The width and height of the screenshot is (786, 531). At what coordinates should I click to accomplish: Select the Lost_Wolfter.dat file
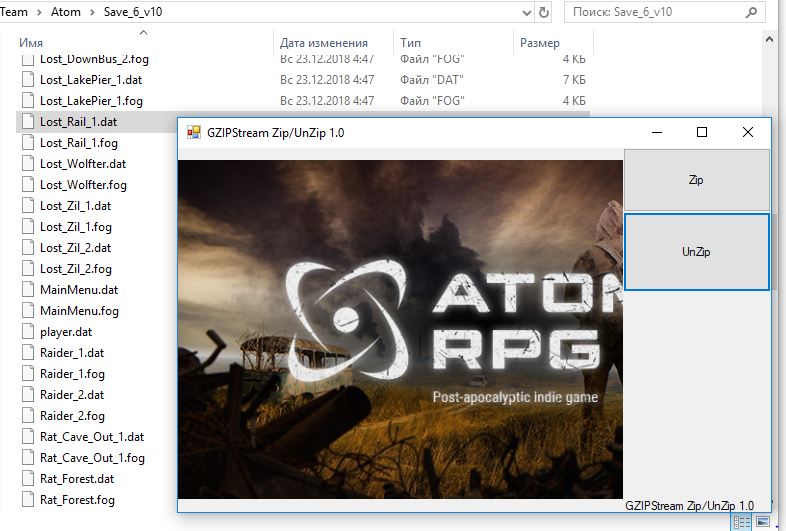pos(83,164)
